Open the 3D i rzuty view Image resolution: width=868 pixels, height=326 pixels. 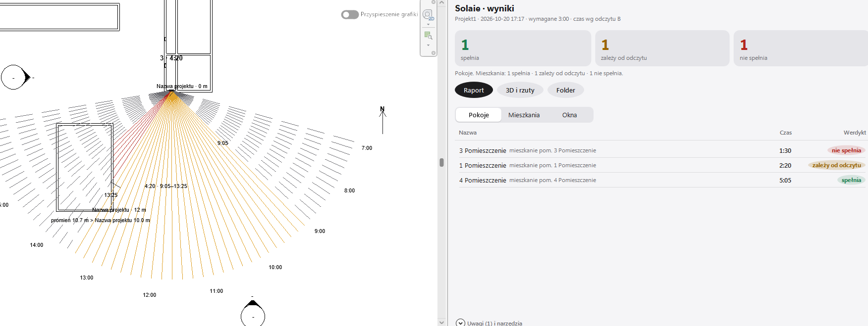point(520,90)
